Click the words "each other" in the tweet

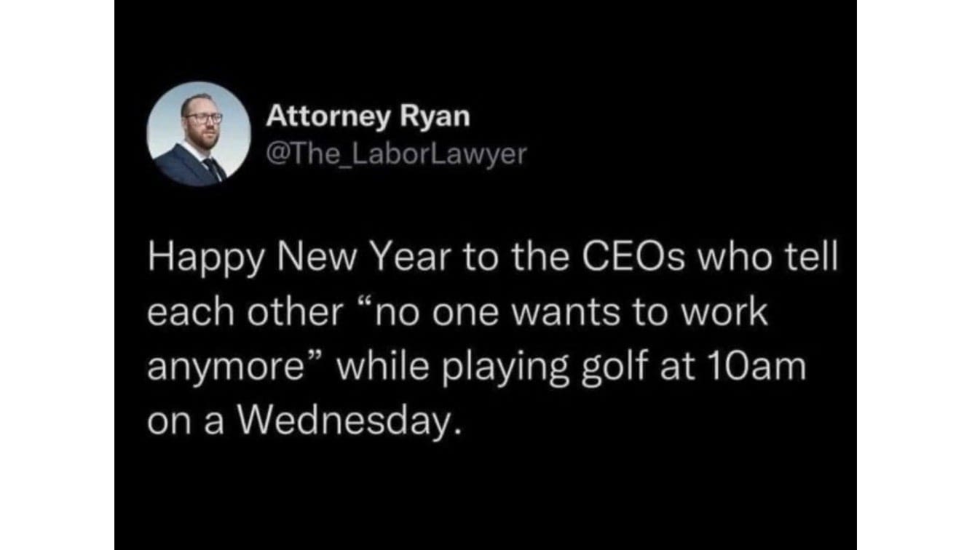pyautogui.click(x=245, y=313)
